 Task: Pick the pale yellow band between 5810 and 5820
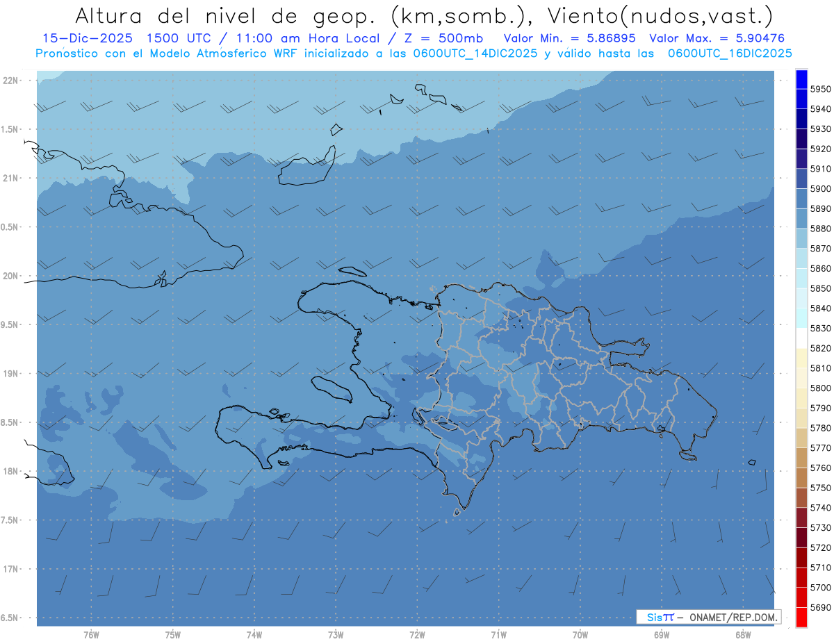(x=801, y=358)
